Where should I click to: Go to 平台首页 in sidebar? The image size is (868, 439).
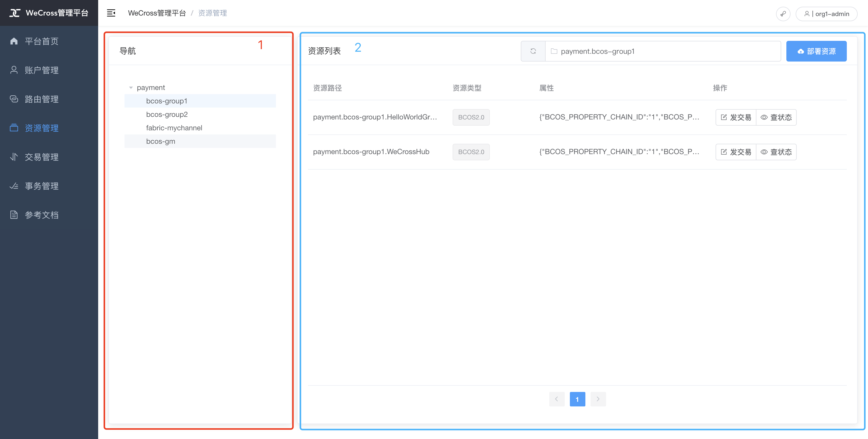click(x=49, y=41)
